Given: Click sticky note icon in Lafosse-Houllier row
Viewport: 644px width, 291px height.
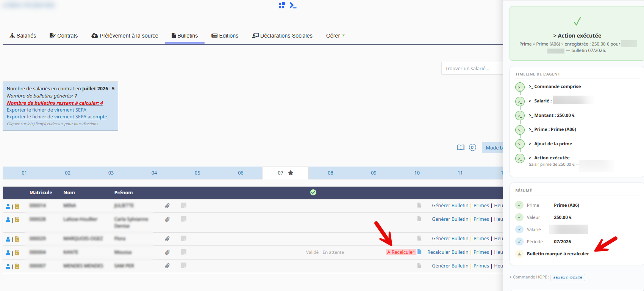Looking at the screenshot, I should click(x=184, y=219).
